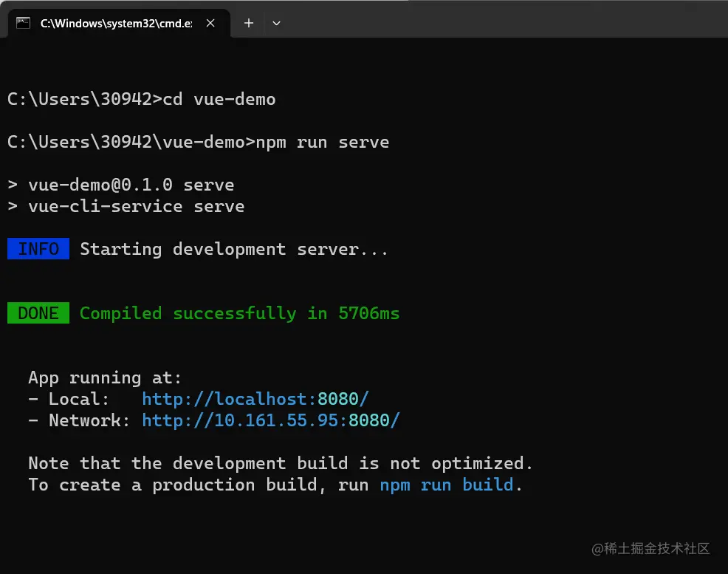728x574 pixels.
Task: Click the 'cd vue-demo' command line
Action: pos(142,100)
